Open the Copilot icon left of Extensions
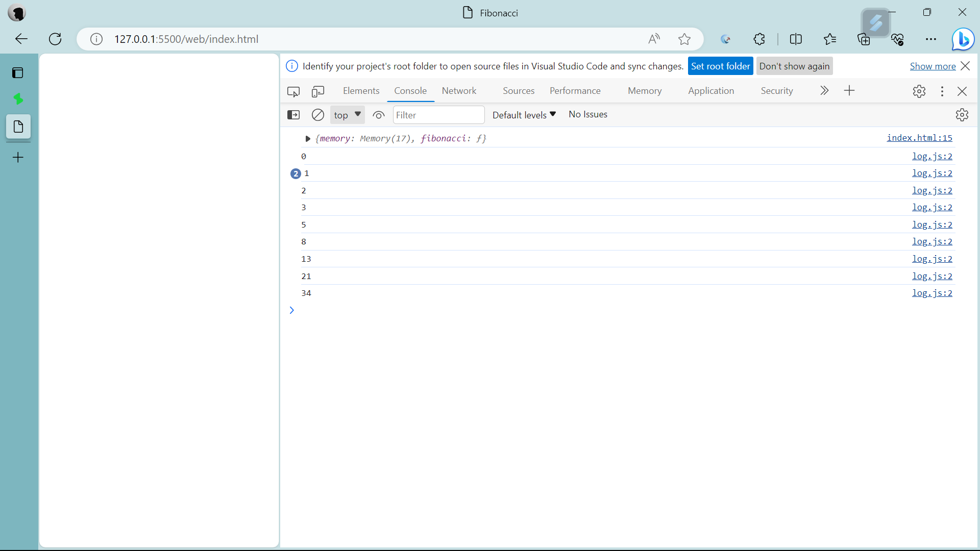The image size is (980, 551). click(x=725, y=39)
